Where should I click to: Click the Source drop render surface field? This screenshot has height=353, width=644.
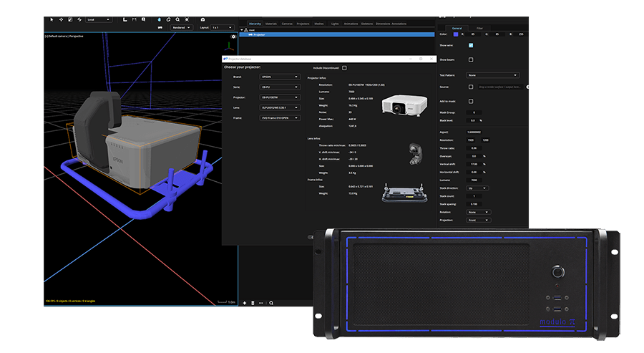(500, 87)
